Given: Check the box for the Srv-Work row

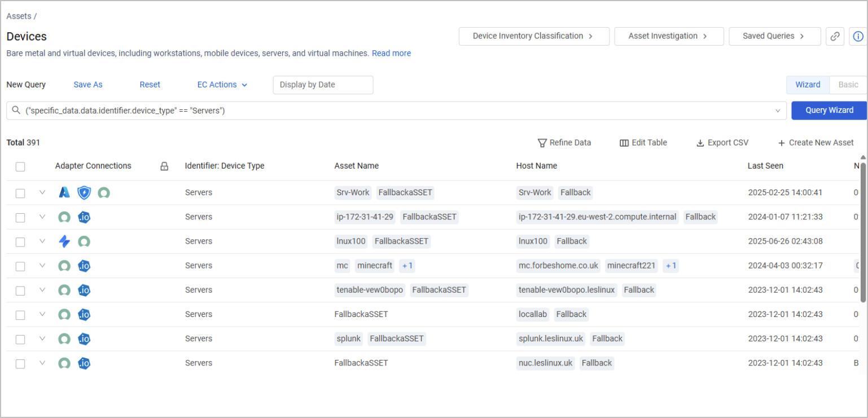Looking at the screenshot, I should click(x=20, y=193).
